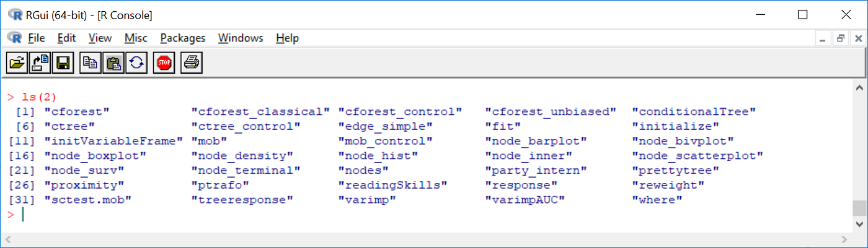Click the Print toolbar icon
Screen dimensions: 868x248
pyautogui.click(x=192, y=62)
